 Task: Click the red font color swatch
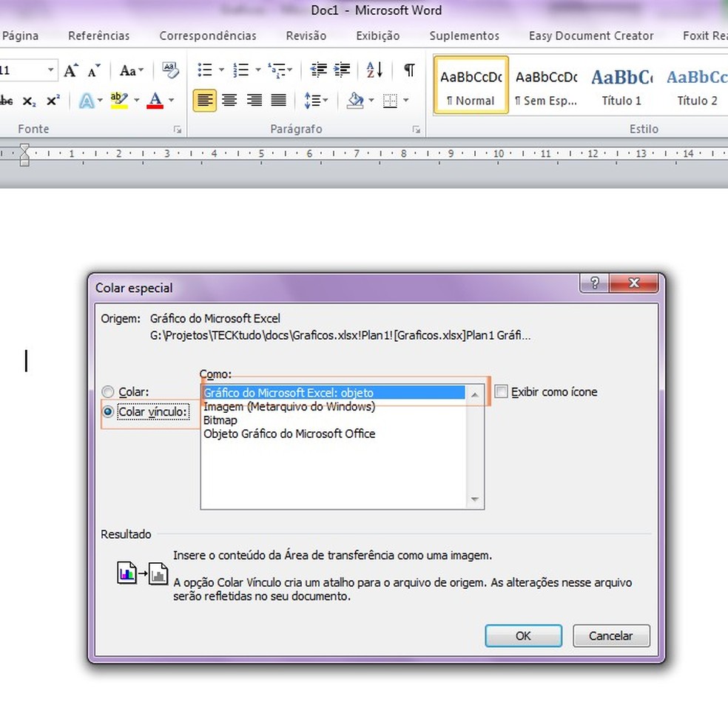(155, 101)
